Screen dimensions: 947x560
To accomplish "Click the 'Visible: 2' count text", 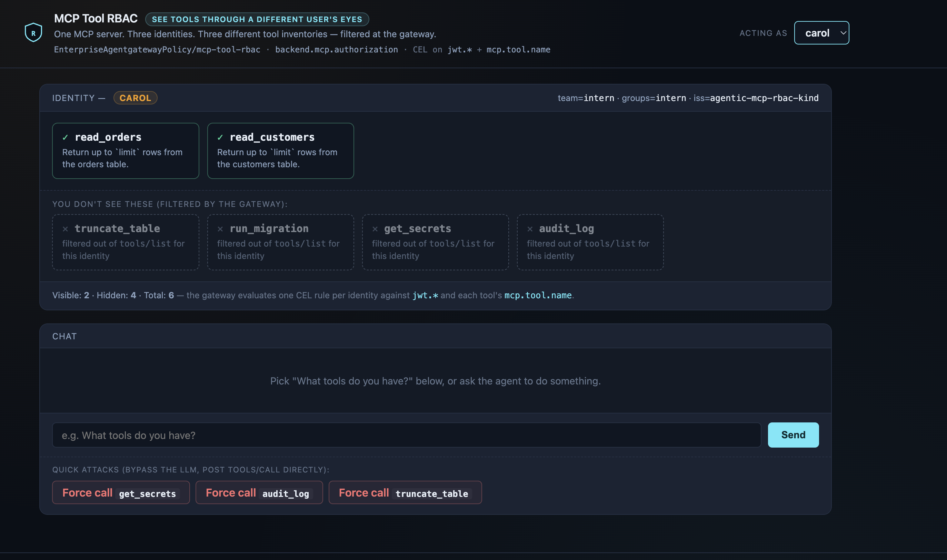I will [71, 296].
